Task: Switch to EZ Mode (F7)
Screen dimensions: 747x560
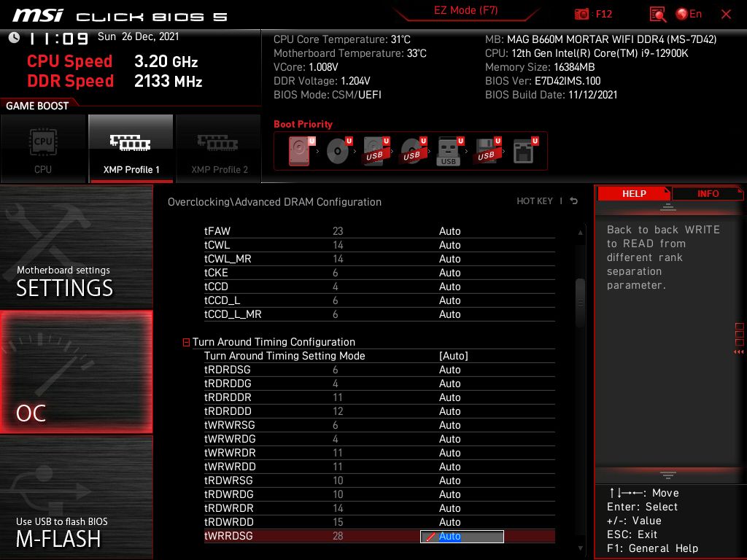Action: pos(465,11)
